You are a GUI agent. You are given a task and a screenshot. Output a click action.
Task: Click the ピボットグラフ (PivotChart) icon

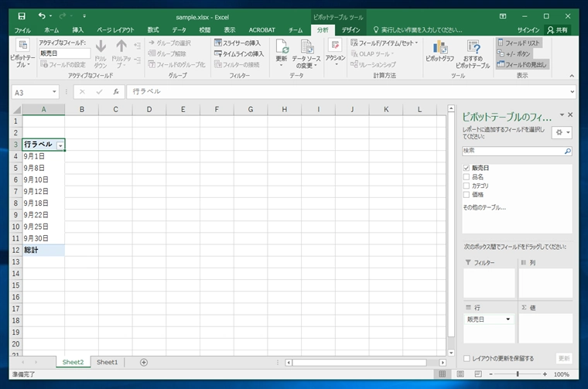click(439, 52)
